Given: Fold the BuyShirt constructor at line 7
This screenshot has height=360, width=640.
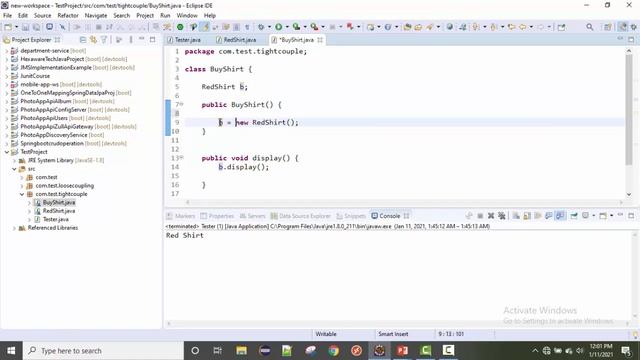Looking at the screenshot, I should (x=181, y=104).
